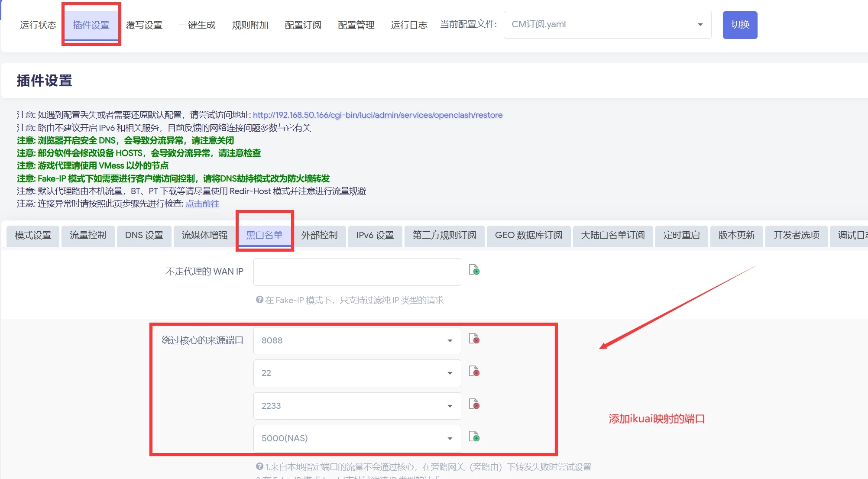Delete the 8088 port entry

[474, 339]
